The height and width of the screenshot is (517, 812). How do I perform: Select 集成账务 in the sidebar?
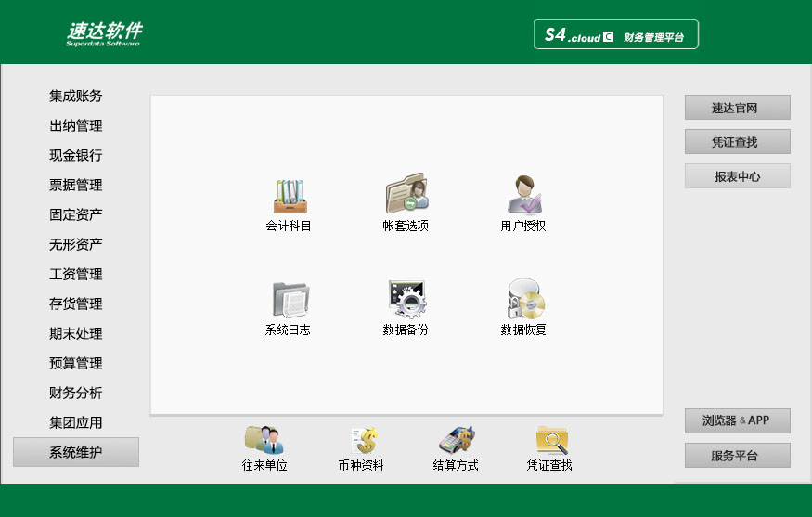(x=75, y=96)
